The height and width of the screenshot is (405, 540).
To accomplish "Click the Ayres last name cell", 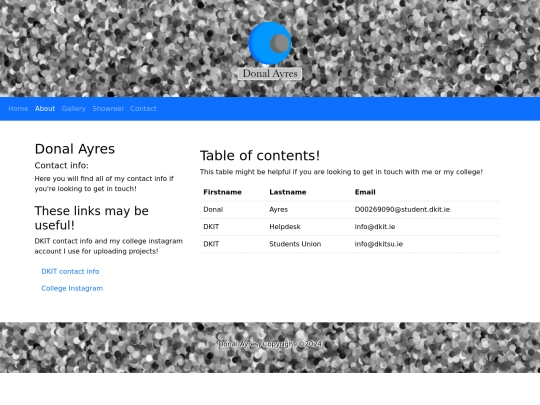I will (x=278, y=209).
